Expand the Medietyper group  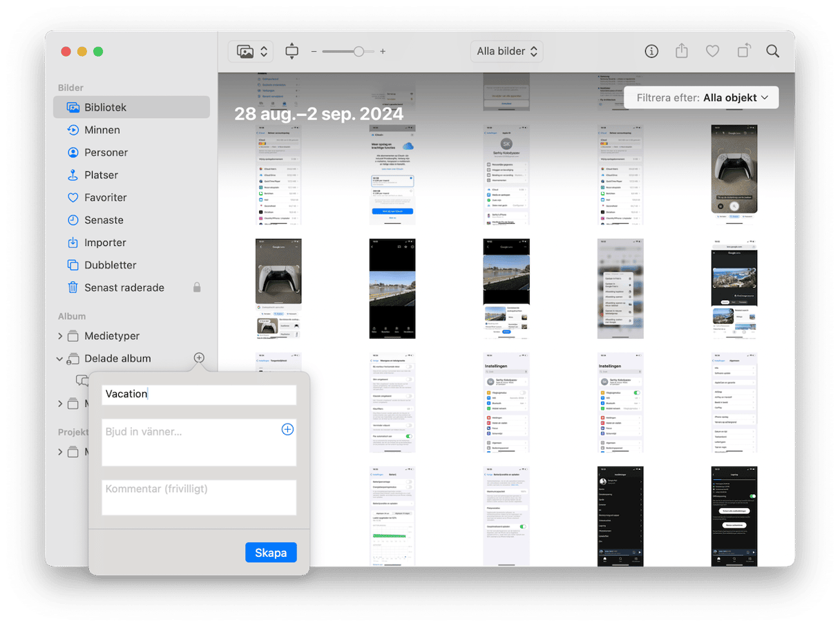coord(60,336)
